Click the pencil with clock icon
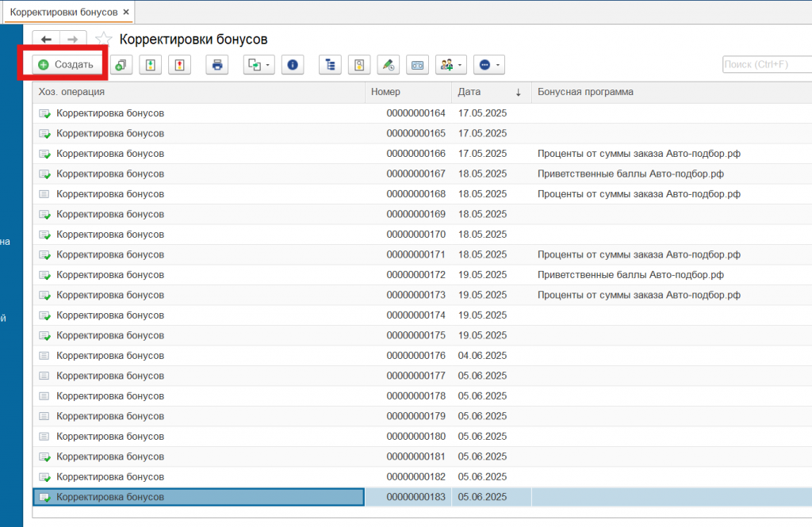 (x=388, y=65)
